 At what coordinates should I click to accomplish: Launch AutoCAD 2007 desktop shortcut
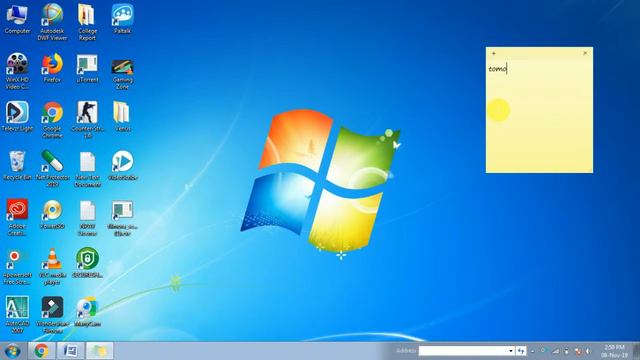click(17, 314)
